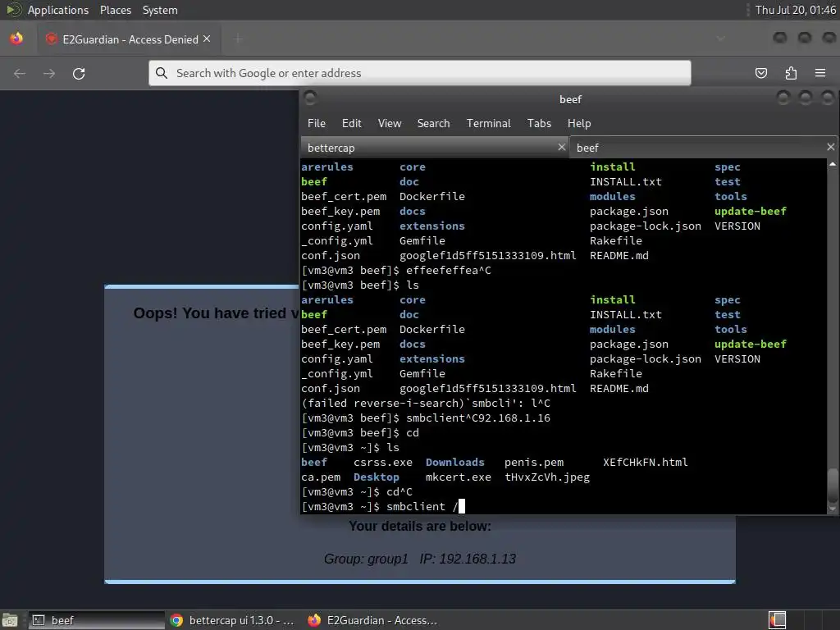Viewport: 840px width, 630px height.
Task: Switch to E2Guardian Firefox taskbar button
Action: point(373,620)
